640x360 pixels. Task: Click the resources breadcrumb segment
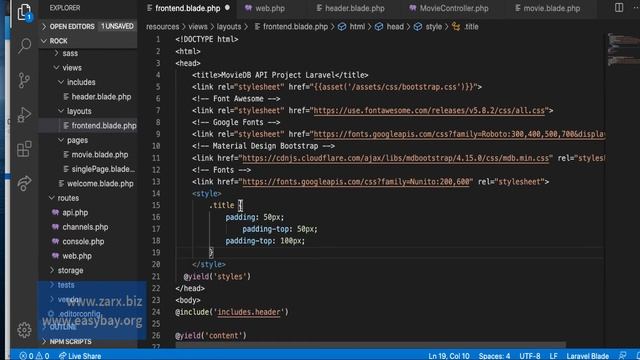[x=162, y=27]
